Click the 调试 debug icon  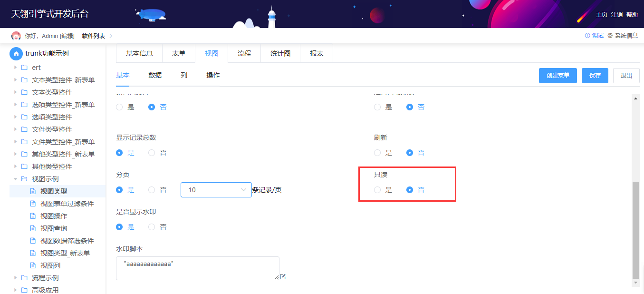point(587,36)
